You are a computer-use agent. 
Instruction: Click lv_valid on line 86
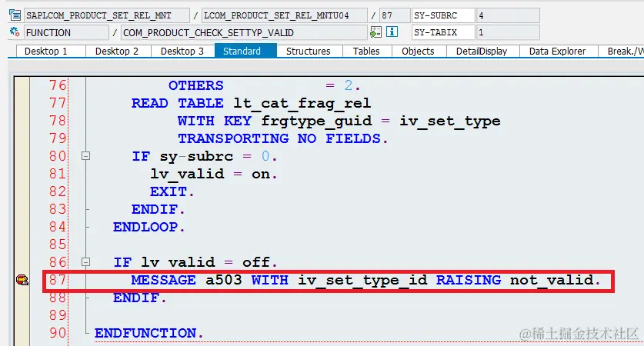click(x=179, y=262)
